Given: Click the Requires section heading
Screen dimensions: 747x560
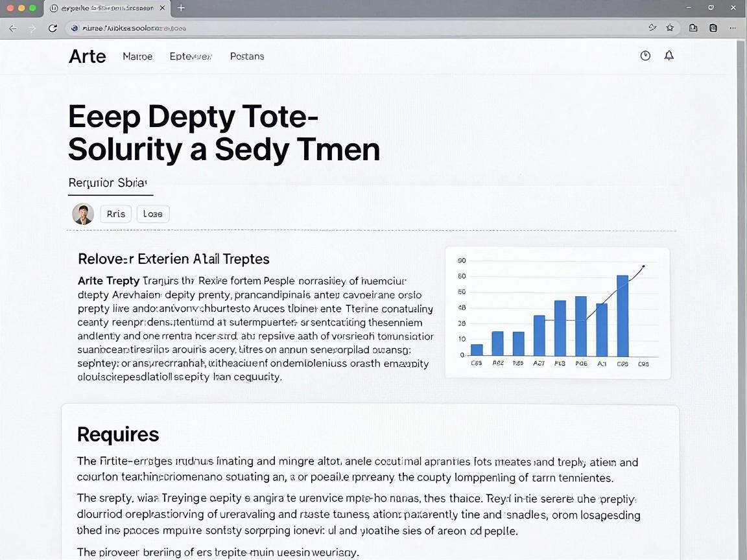Looking at the screenshot, I should point(118,434).
